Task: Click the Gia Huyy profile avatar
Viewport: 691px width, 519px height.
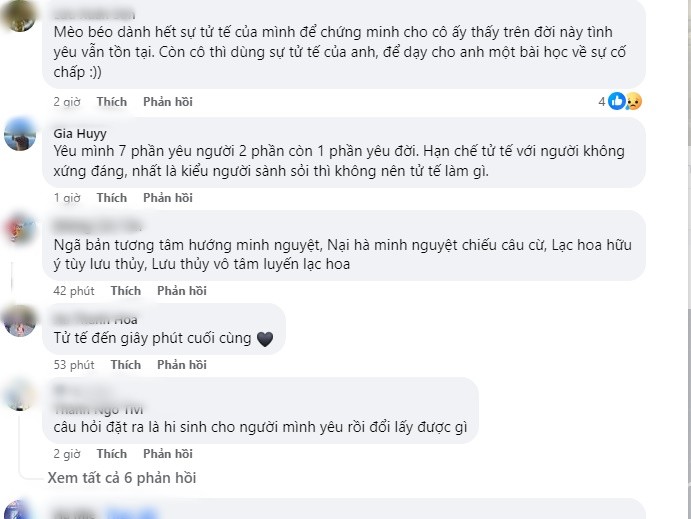Action: (x=20, y=134)
